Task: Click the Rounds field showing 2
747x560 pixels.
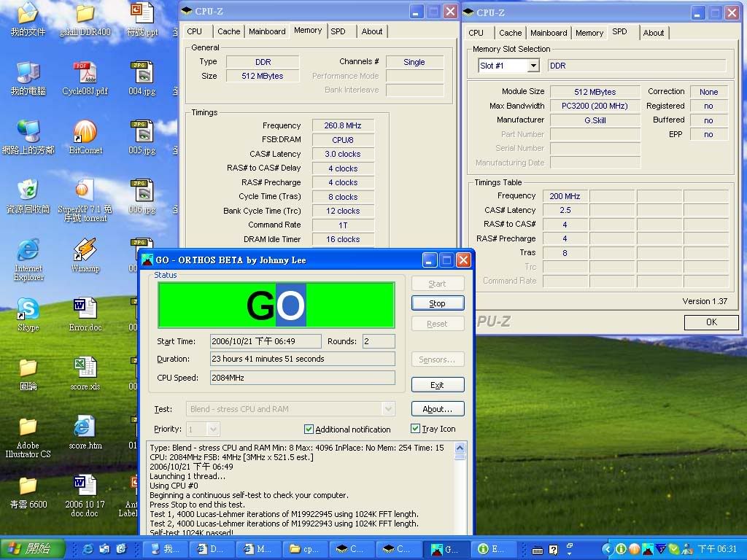Action: (x=379, y=341)
